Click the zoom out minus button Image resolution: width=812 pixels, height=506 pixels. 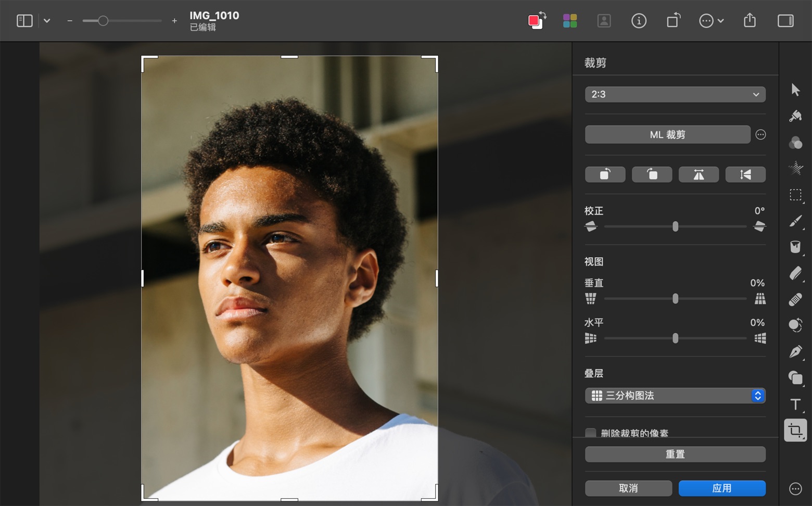click(x=70, y=21)
